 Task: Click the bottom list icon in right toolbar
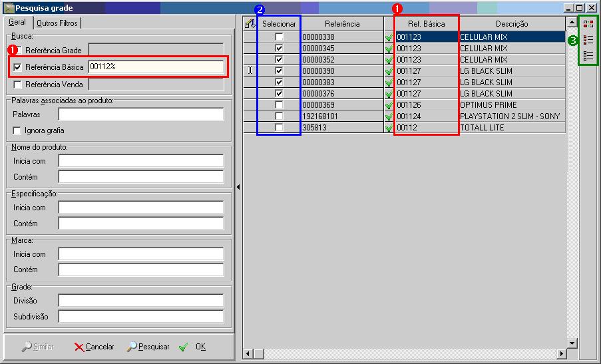click(588, 56)
